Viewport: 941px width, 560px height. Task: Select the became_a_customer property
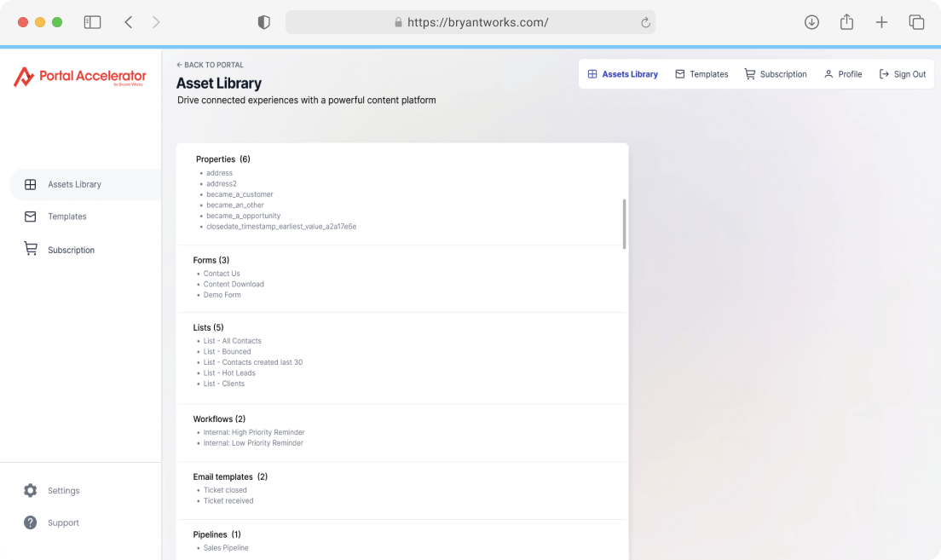point(240,194)
